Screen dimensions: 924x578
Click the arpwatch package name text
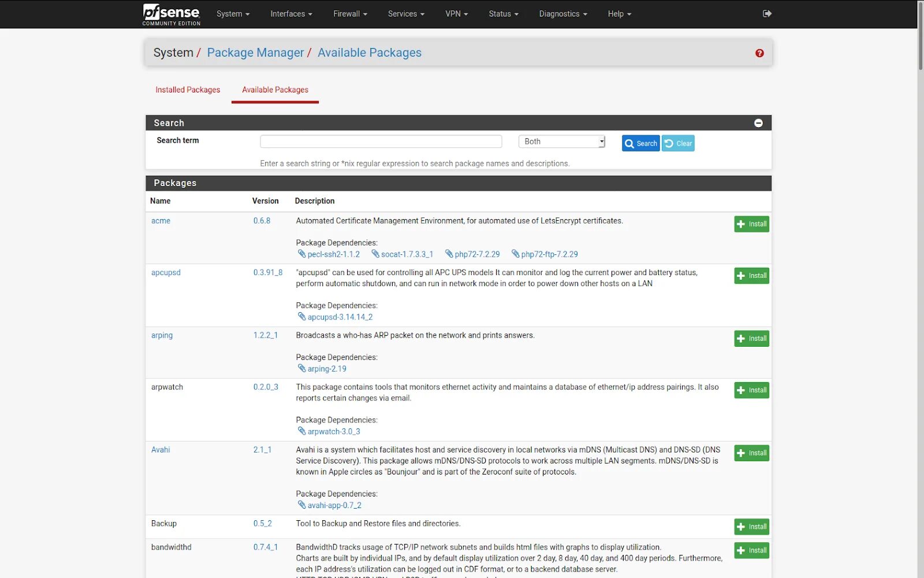pos(167,387)
